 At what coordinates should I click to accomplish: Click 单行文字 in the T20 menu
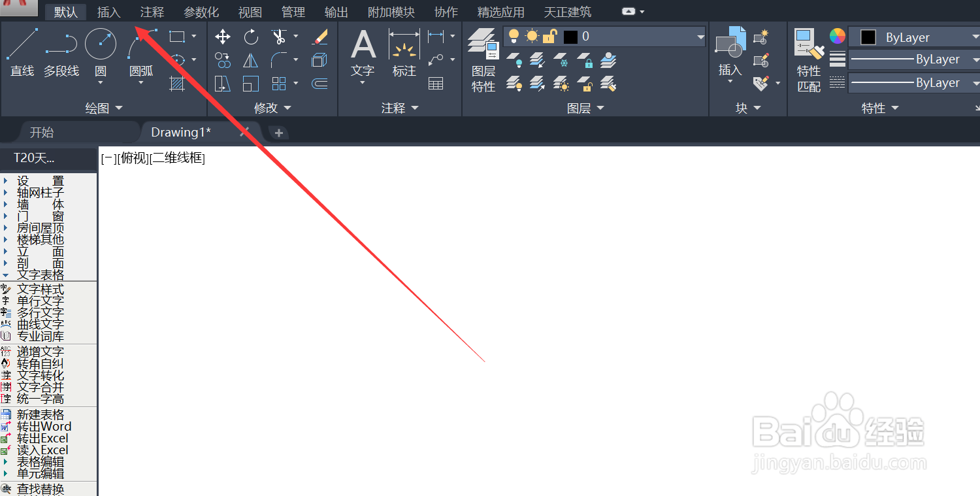(x=41, y=301)
